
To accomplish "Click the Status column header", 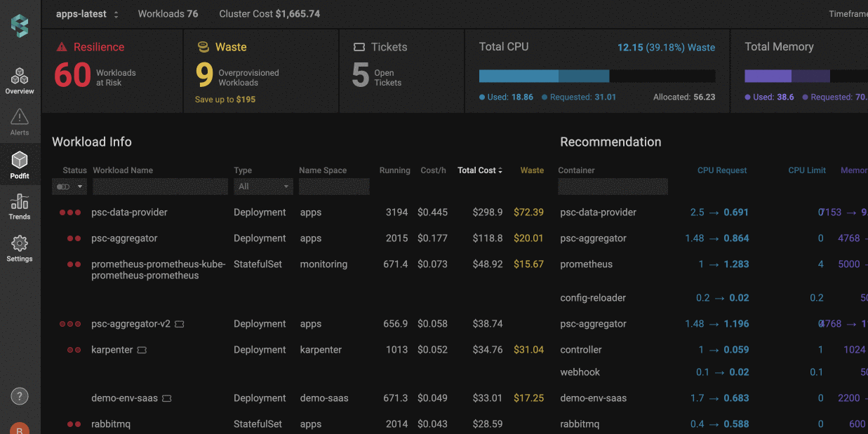I will click(x=75, y=170).
